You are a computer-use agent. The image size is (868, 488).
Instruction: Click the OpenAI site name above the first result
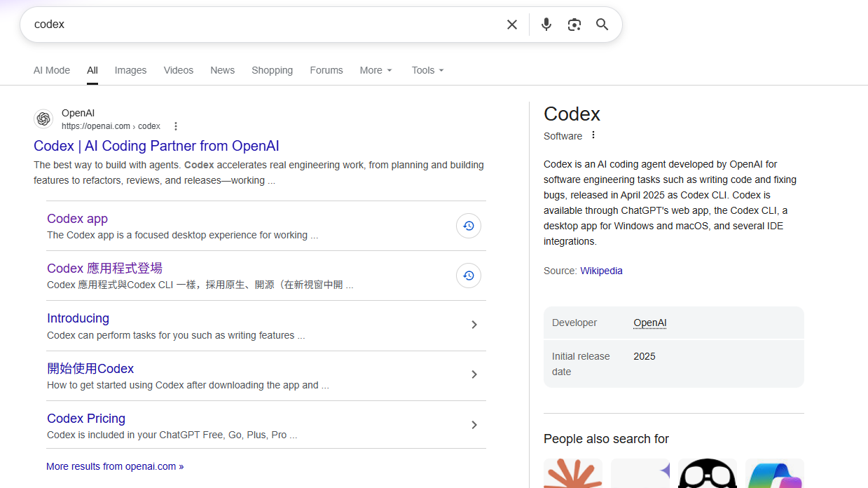[78, 113]
